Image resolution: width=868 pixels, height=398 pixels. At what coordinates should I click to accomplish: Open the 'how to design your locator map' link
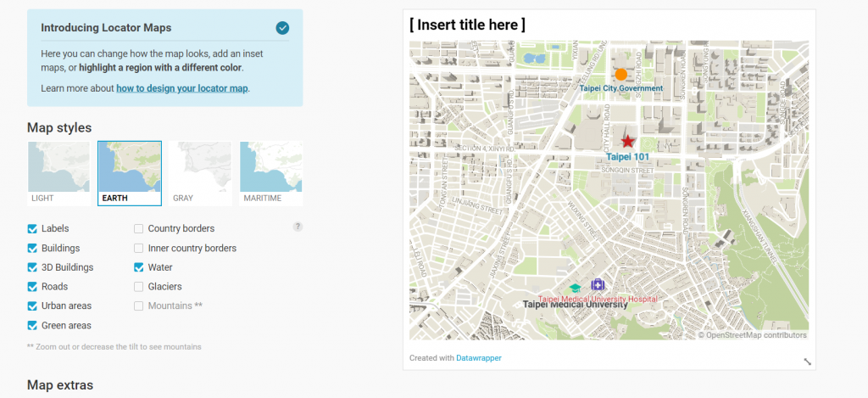[182, 88]
